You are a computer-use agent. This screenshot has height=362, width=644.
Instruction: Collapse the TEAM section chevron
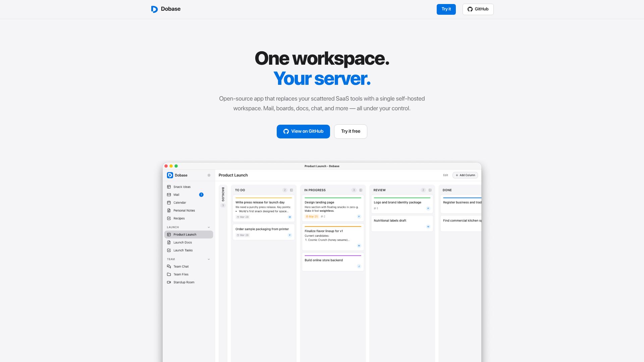tap(209, 259)
